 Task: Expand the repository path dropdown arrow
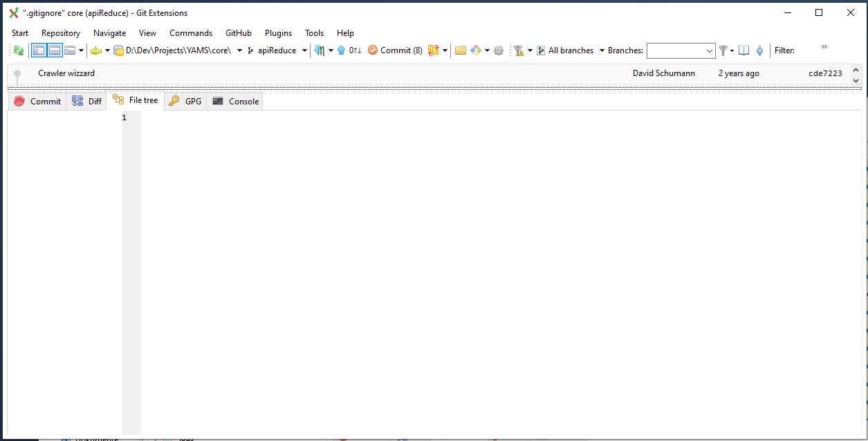pos(239,50)
